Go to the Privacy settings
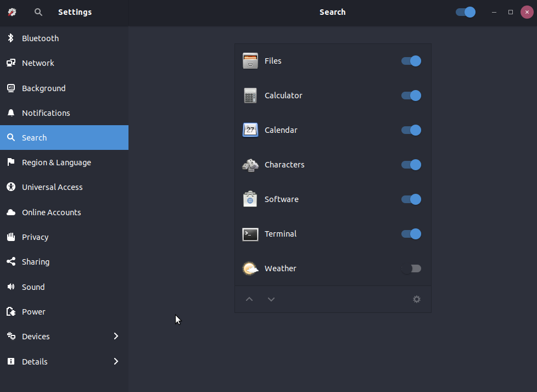Viewport: 537px width, 392px height. pyautogui.click(x=35, y=237)
